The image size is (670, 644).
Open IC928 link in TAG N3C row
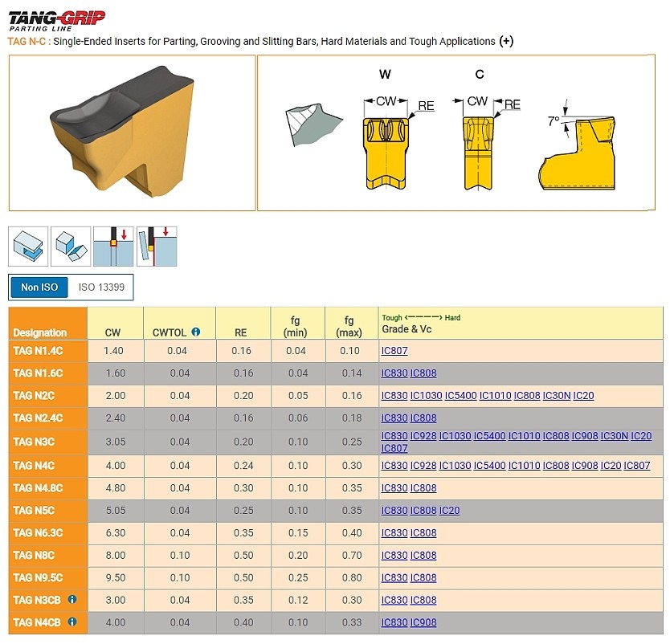[x=423, y=436]
